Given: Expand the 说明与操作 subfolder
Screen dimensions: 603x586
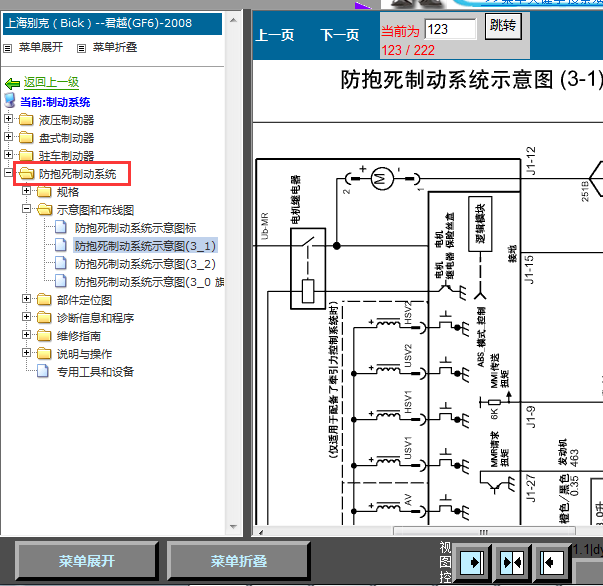Looking at the screenshot, I should pos(26,352).
